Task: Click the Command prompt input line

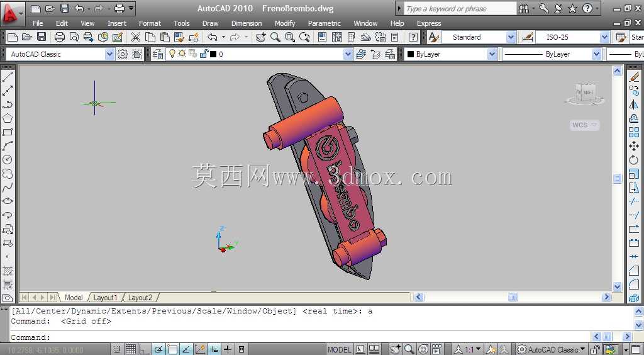Action: click(x=300, y=337)
